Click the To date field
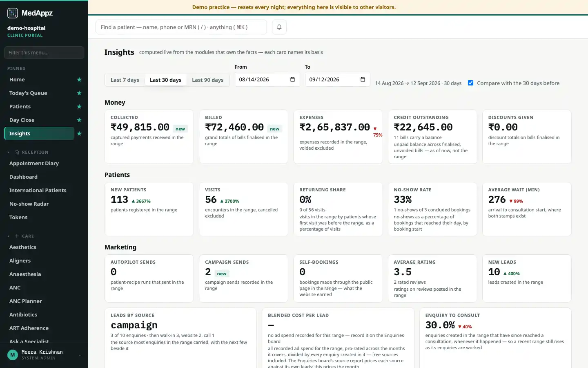Screen dimensions: 588x368 [x=337, y=79]
